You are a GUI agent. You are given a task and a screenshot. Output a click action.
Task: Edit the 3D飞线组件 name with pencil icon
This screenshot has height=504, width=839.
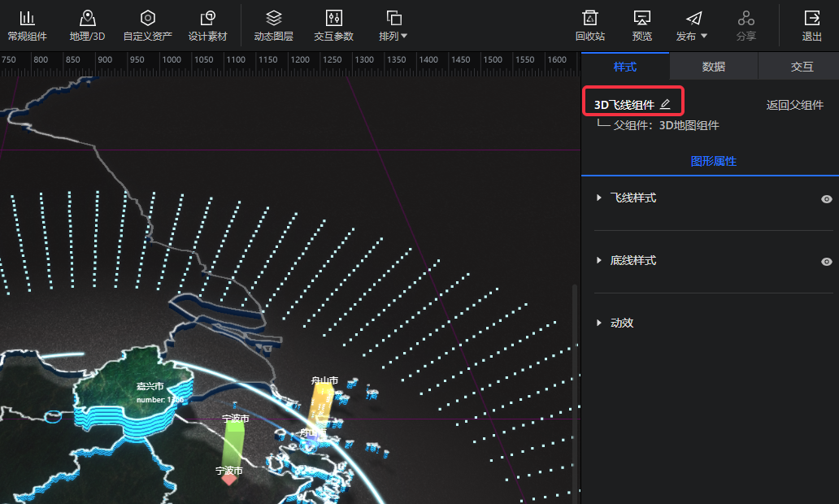[665, 104]
